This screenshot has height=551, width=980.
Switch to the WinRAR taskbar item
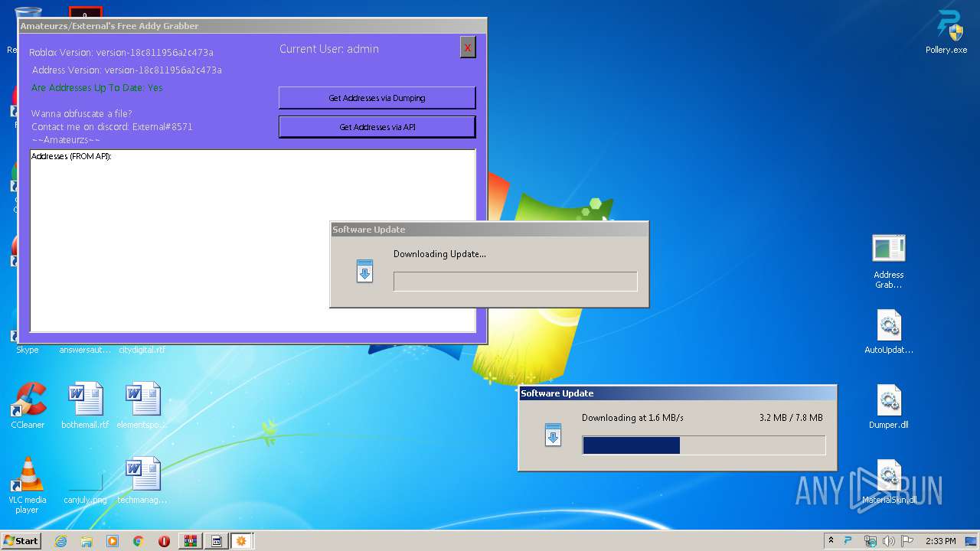point(190,541)
